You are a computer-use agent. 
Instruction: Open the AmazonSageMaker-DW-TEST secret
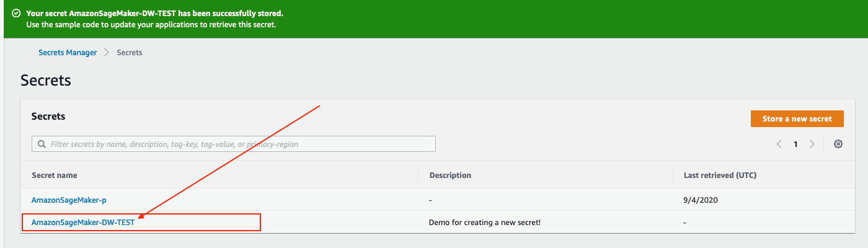click(83, 222)
